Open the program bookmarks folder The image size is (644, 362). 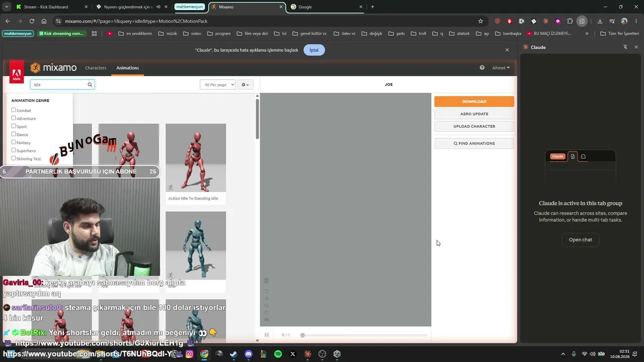pos(219,34)
